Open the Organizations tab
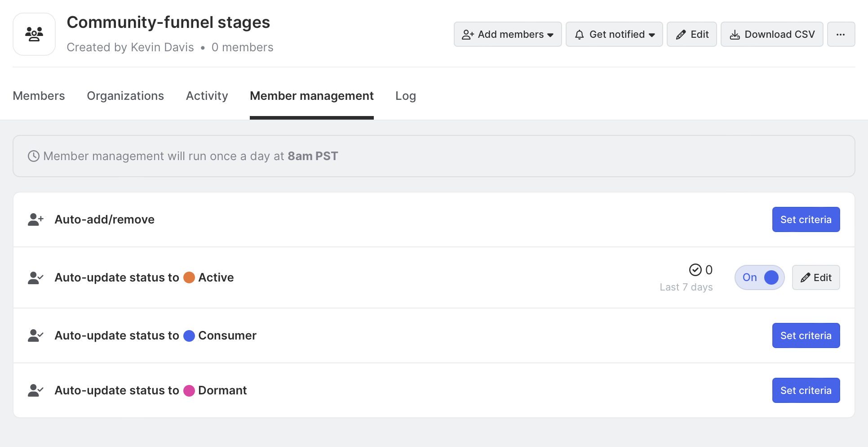 125,96
